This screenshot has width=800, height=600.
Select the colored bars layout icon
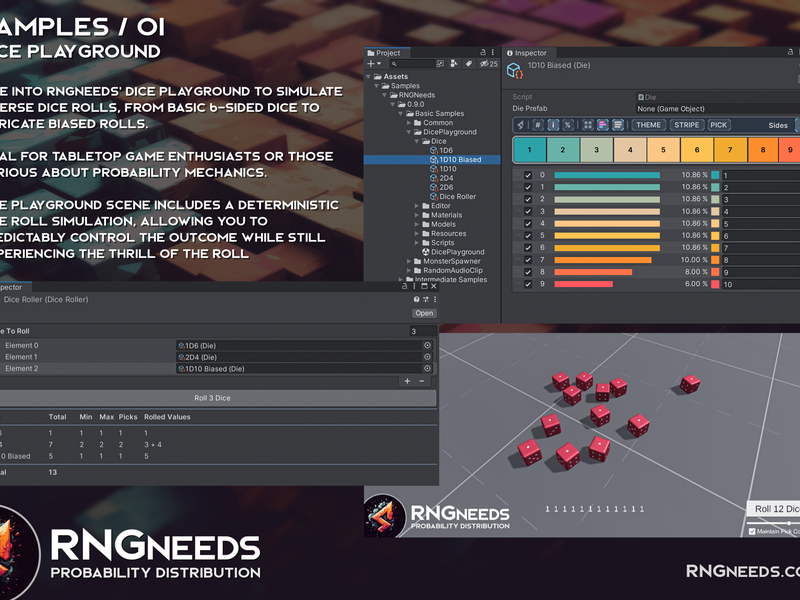(x=603, y=125)
